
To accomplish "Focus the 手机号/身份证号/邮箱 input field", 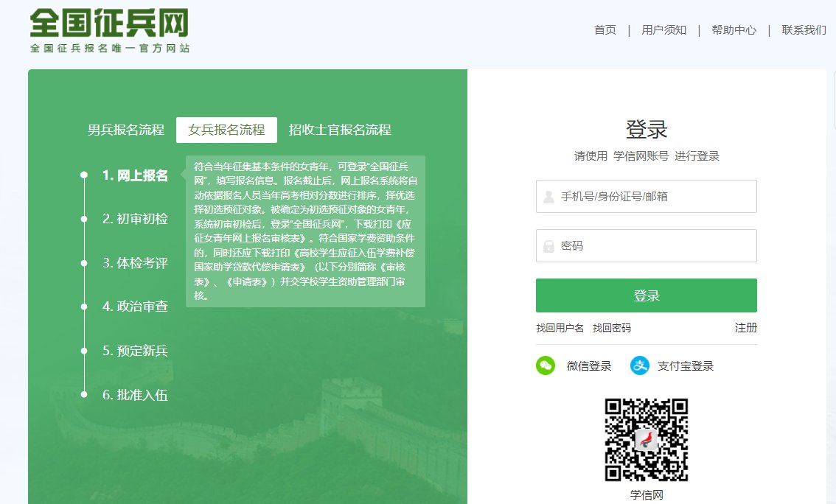I will click(x=647, y=197).
